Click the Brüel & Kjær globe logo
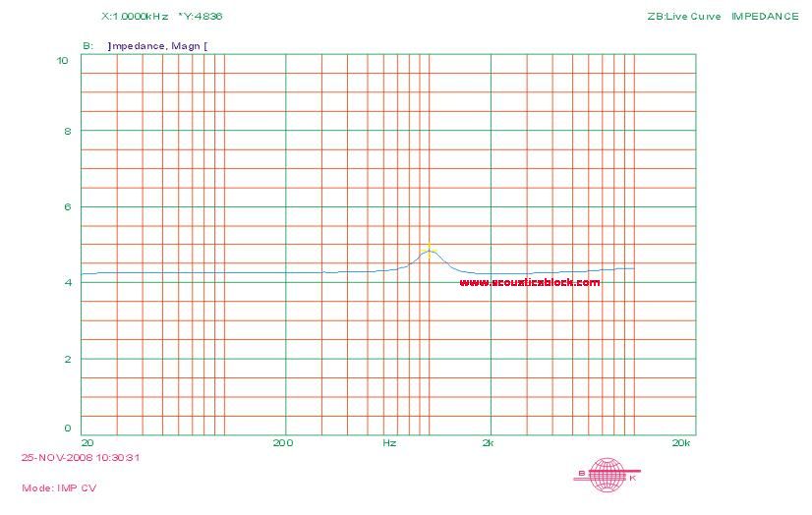 point(606,474)
